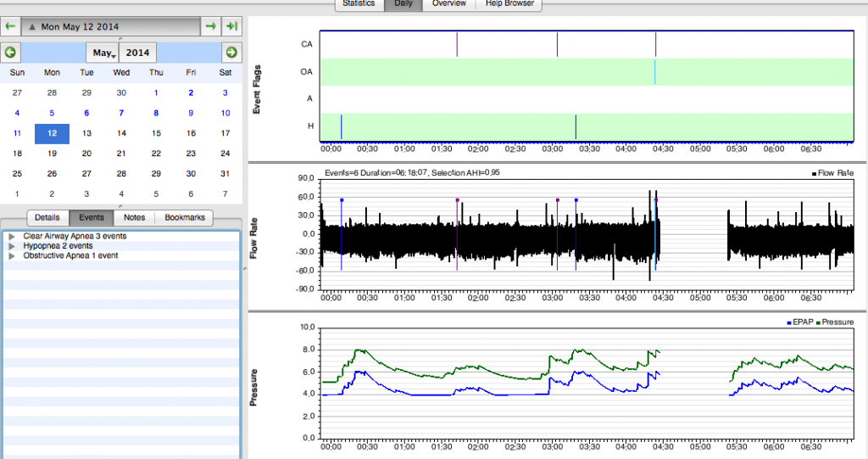
Task: Click the OA event flag marker
Action: (x=655, y=72)
